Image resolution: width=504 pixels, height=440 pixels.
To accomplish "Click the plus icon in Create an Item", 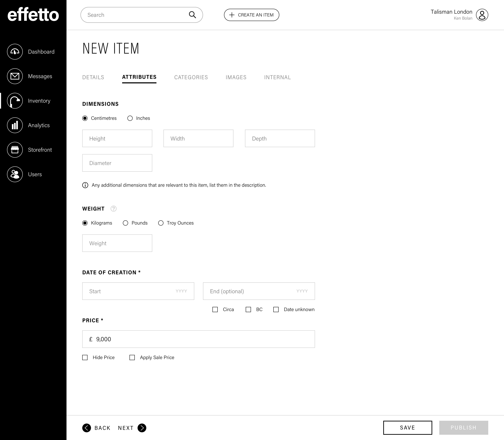I will click(232, 15).
